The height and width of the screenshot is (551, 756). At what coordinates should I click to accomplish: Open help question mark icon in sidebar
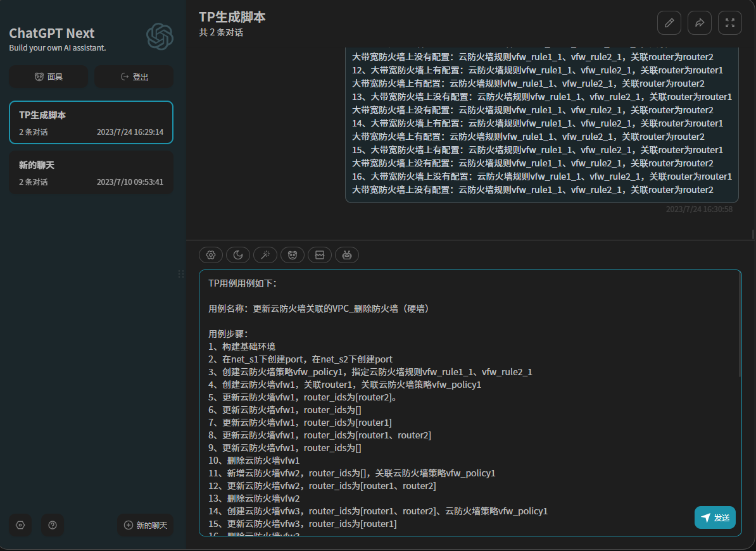tap(53, 525)
